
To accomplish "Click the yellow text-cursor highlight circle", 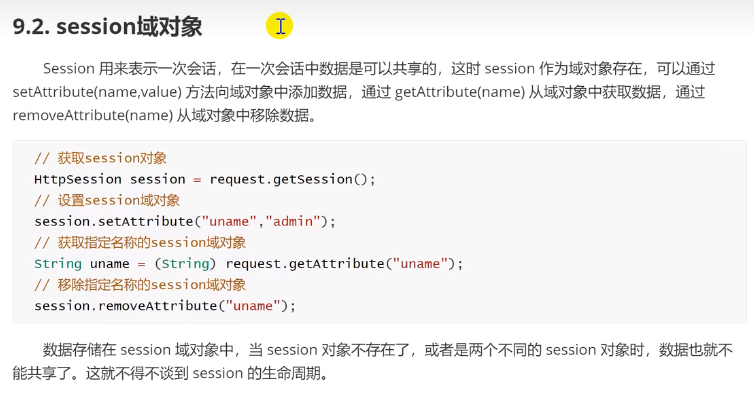I will pyautogui.click(x=279, y=25).
